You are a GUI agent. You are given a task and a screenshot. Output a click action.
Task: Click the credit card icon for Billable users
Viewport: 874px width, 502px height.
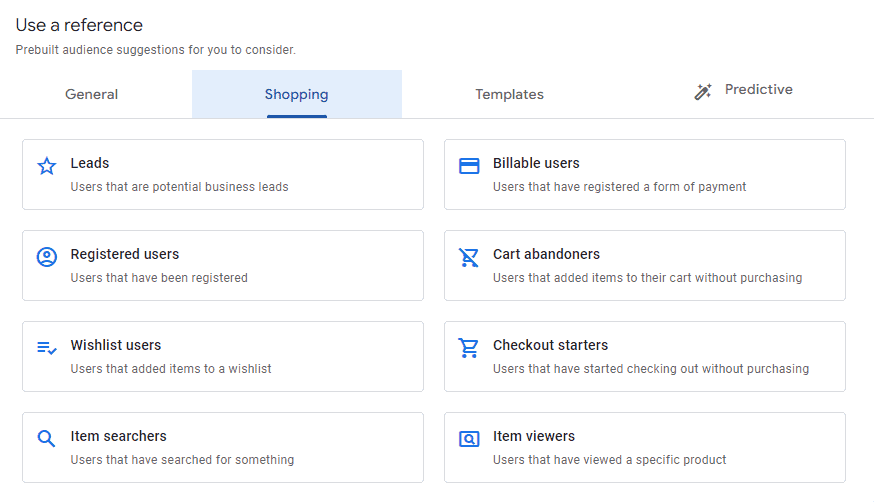point(469,166)
